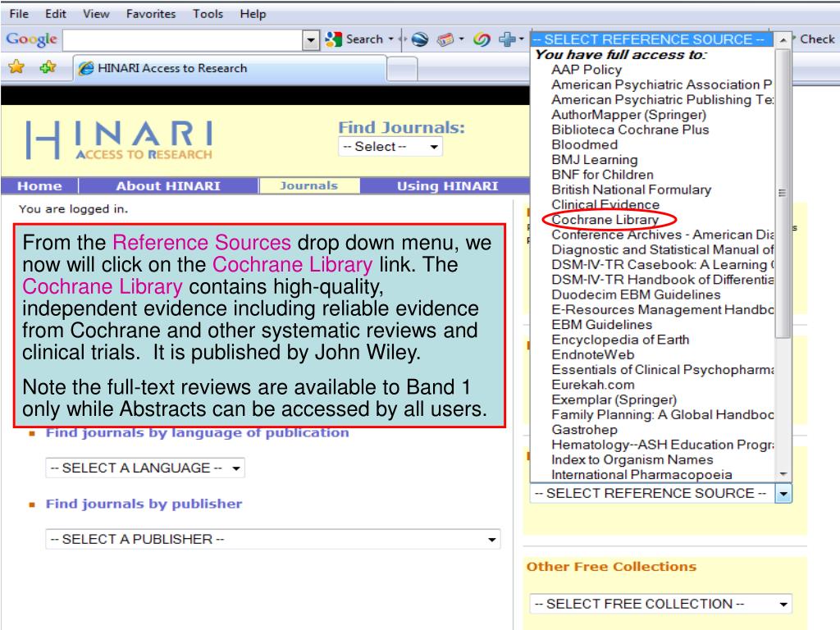This screenshot has height=630, width=840.
Task: Choose Duodecim EBM Guidelines
Action: click(636, 294)
